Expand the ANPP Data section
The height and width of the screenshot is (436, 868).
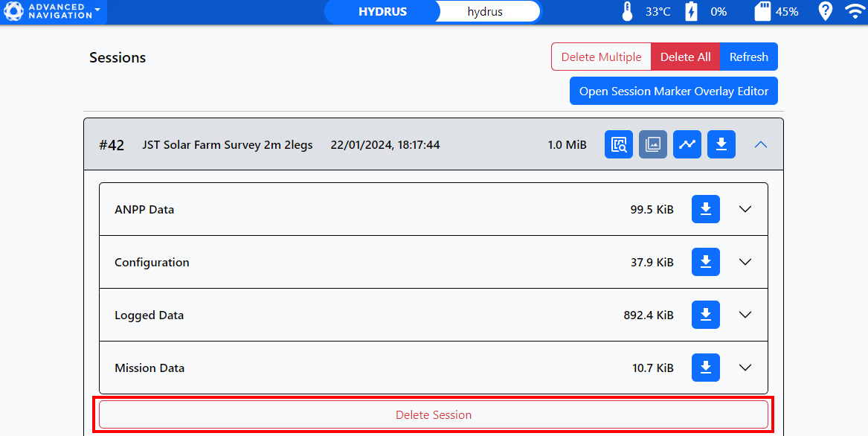(745, 209)
